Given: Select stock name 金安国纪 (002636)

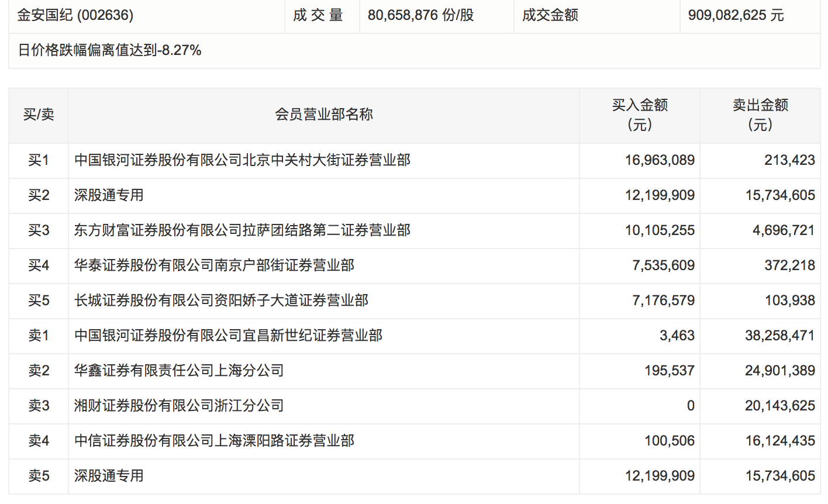Looking at the screenshot, I should click(x=75, y=15).
